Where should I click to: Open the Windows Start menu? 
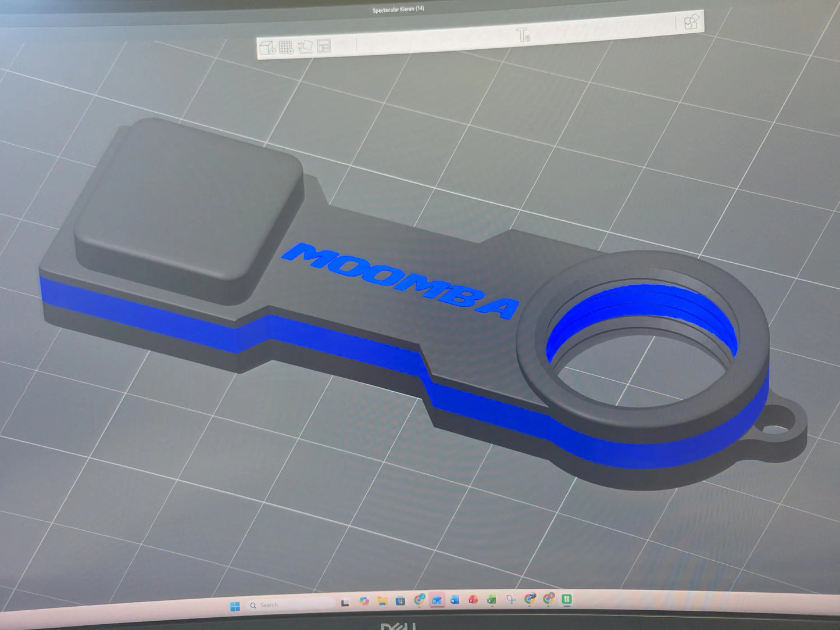pos(235,606)
